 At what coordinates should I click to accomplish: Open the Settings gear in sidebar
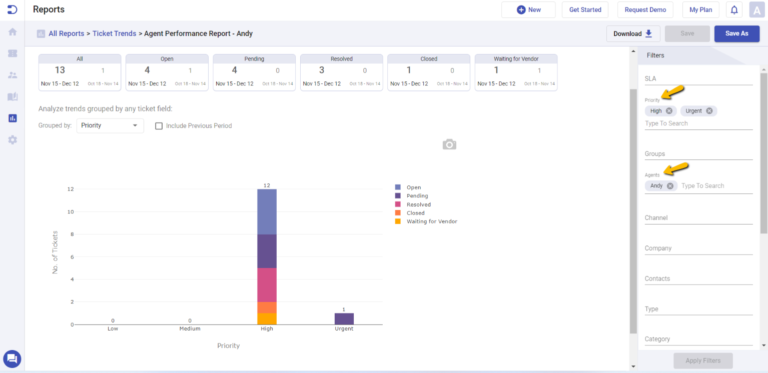13,140
